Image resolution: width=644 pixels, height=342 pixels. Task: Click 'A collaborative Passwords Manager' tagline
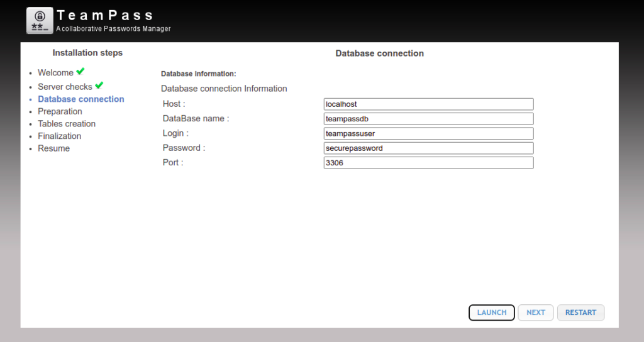113,29
